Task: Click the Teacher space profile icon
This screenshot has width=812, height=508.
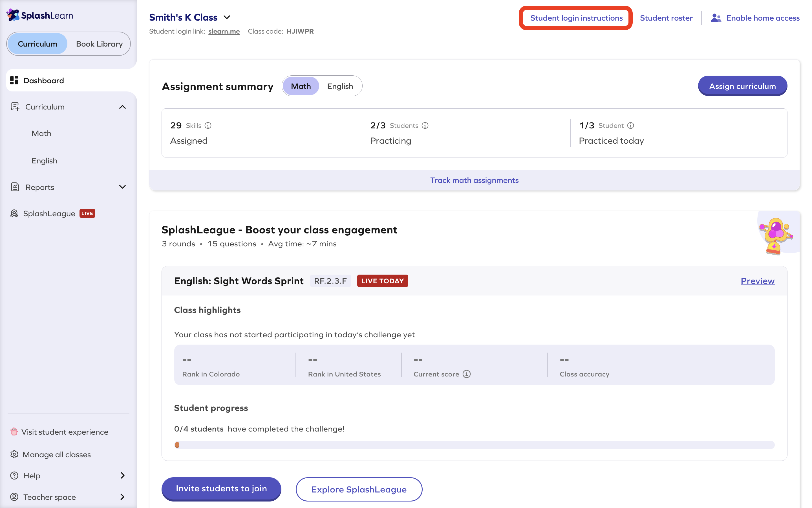Action: click(14, 497)
